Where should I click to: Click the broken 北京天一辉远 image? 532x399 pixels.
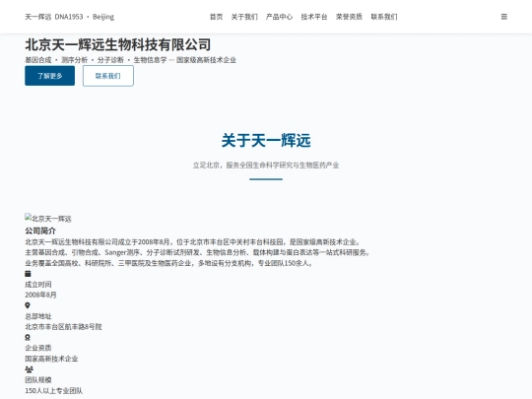[x=48, y=218]
